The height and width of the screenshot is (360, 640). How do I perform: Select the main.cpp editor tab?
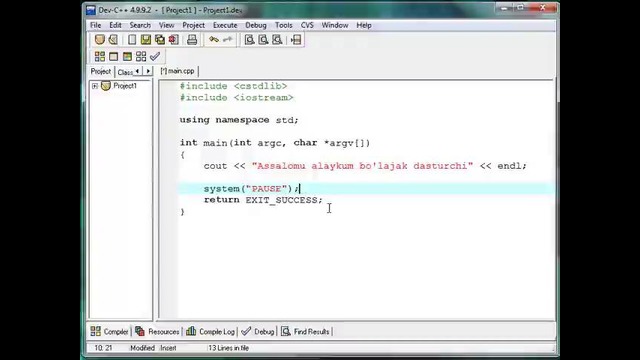click(x=178, y=71)
